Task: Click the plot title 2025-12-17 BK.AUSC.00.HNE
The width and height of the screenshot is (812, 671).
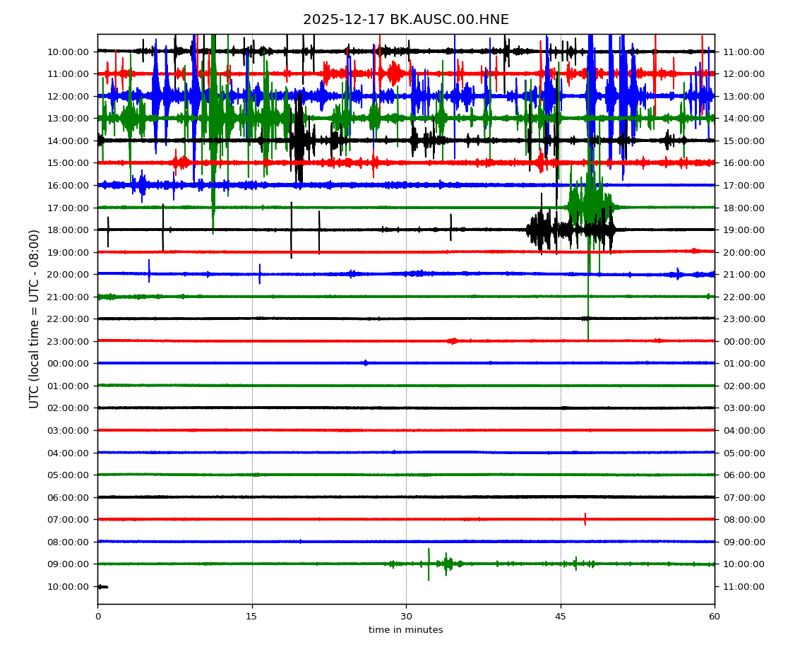Action: 405,20
